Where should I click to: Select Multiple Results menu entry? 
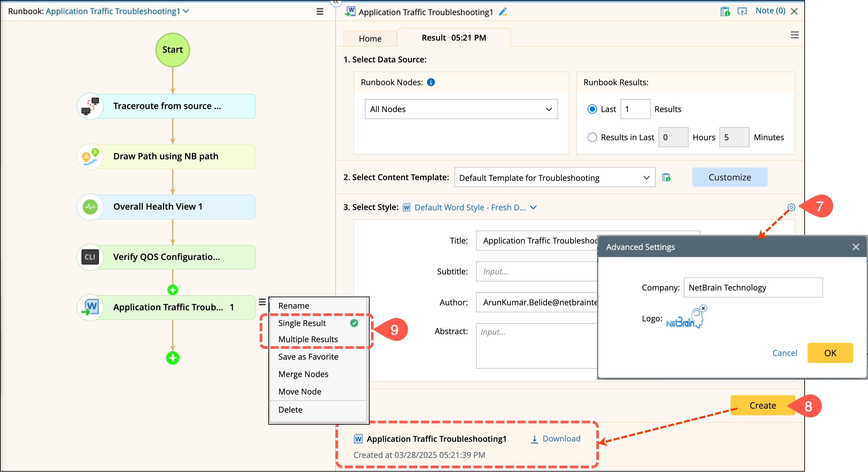coord(308,339)
